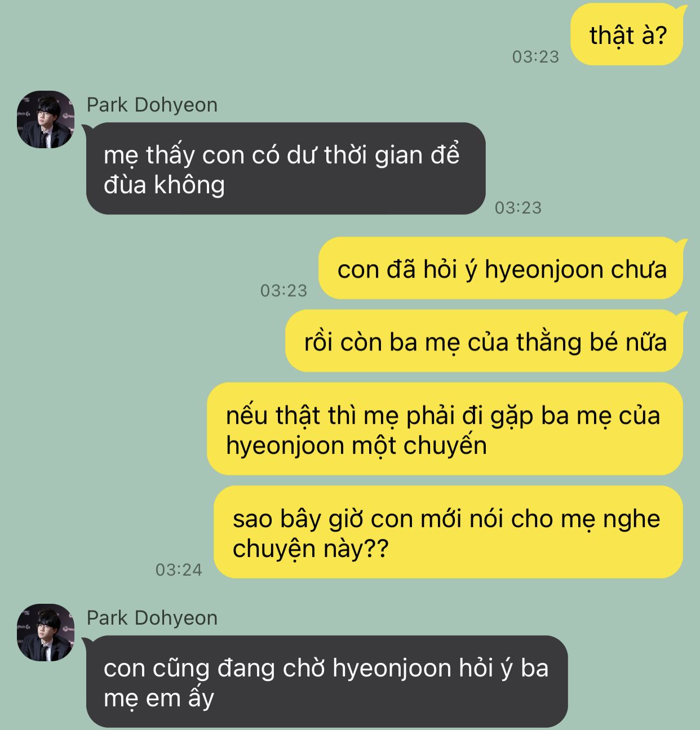This screenshot has height=730, width=700.
Task: Tap the 03:24 timestamp
Action: 179,570
